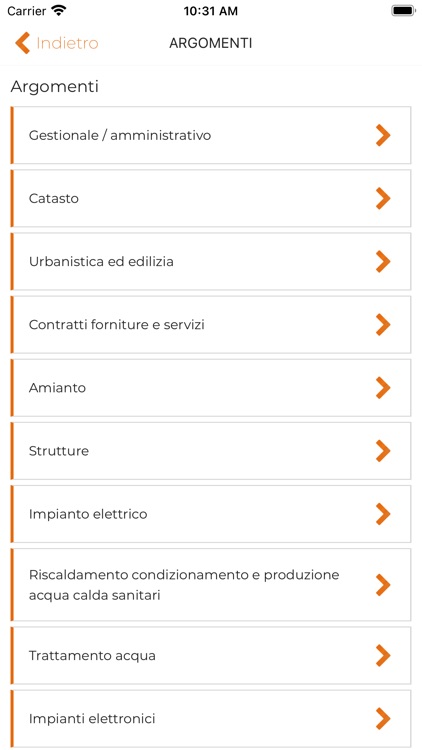Viewport: 422px width, 750px height.
Task: Open Contratti forniture e servizi
Action: (211, 325)
